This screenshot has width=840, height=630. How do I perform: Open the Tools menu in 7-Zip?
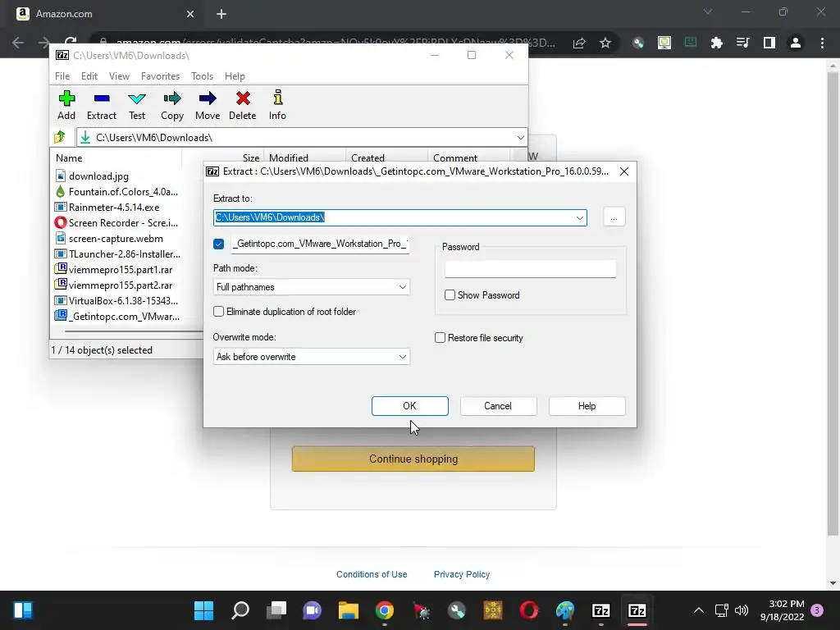[x=202, y=76]
